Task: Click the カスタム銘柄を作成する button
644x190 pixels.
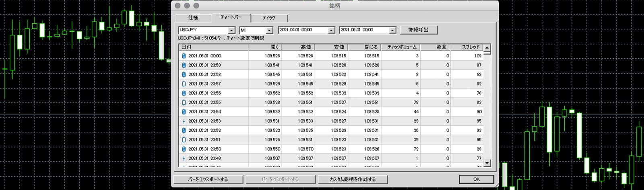Action: tap(353, 179)
